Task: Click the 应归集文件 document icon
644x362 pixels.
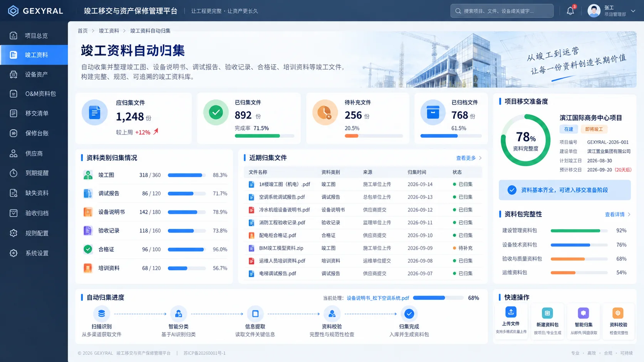Action: [x=94, y=112]
